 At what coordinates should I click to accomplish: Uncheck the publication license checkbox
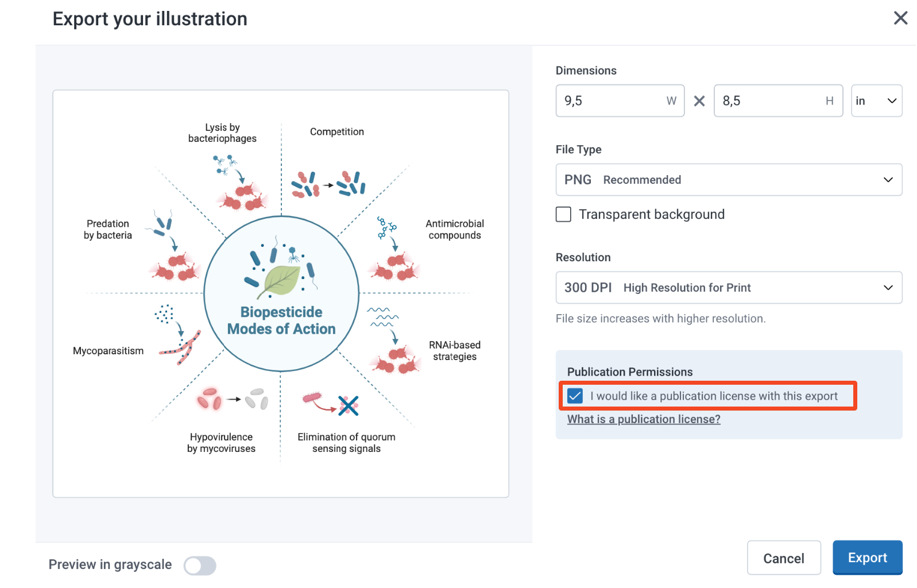575,396
